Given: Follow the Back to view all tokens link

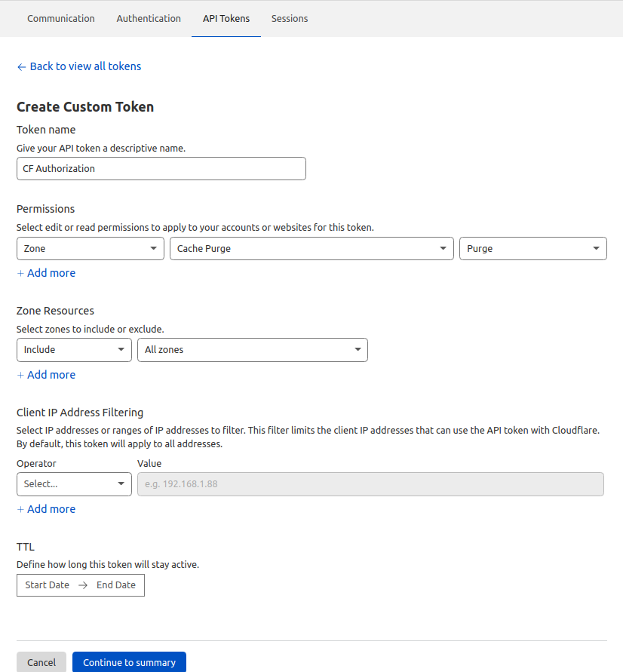Looking at the screenshot, I should point(85,66).
